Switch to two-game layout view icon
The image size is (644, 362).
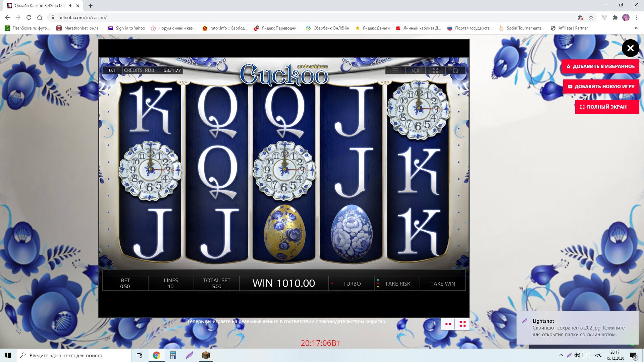pos(448,324)
